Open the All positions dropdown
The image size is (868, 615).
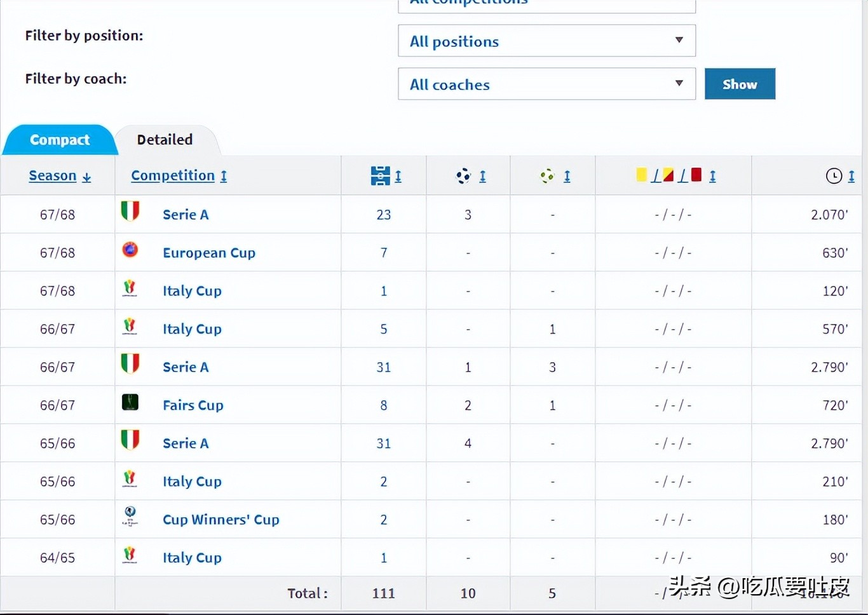[x=546, y=41]
